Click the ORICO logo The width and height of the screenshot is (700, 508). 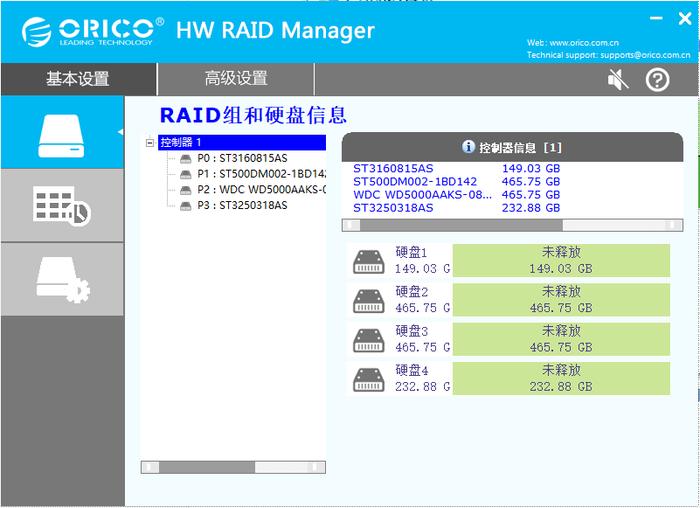92,31
